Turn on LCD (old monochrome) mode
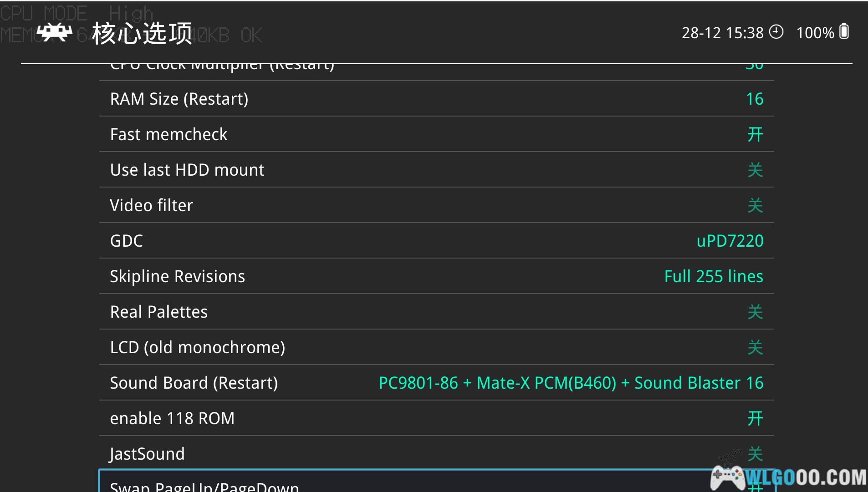 point(755,347)
